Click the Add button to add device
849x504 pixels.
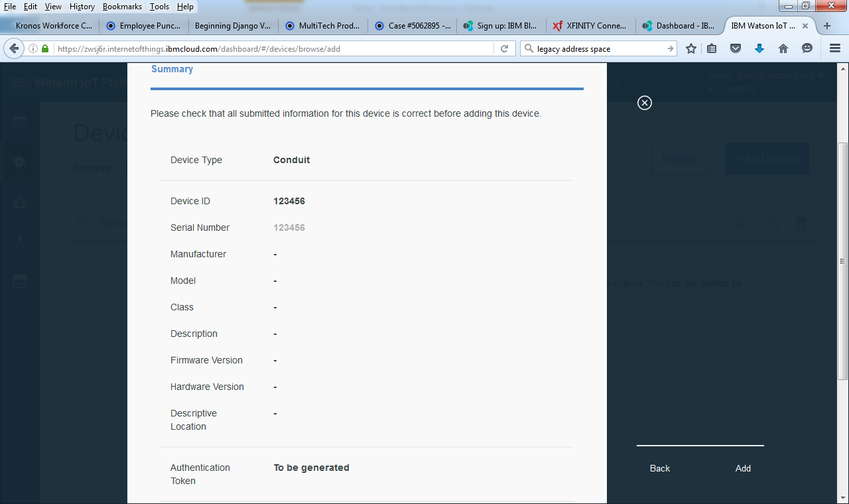tap(743, 468)
